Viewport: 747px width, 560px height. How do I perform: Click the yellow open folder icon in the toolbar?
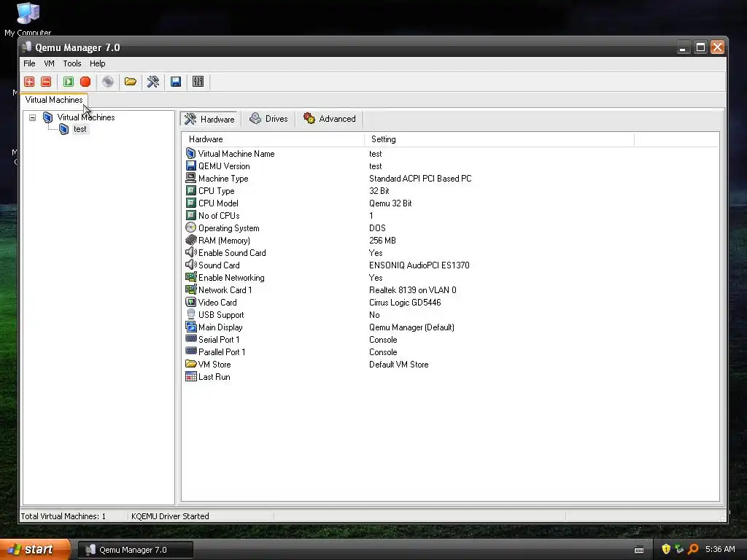131,82
